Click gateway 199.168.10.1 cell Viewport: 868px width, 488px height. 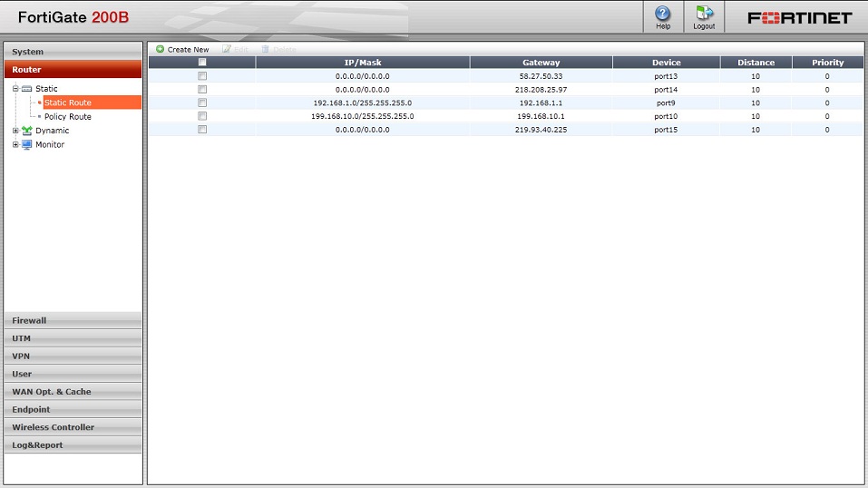coord(541,116)
